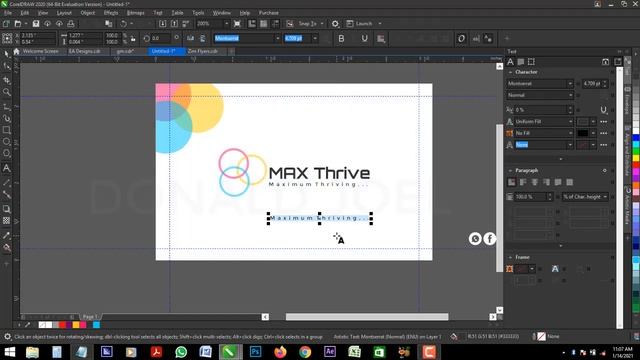Image resolution: width=640 pixels, height=360 pixels.
Task: Select full justify paragraph alignment
Action: [x=558, y=182]
